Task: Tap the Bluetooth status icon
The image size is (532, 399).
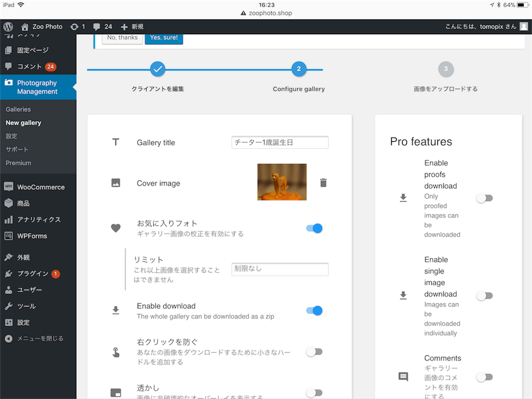Action: coord(499,5)
